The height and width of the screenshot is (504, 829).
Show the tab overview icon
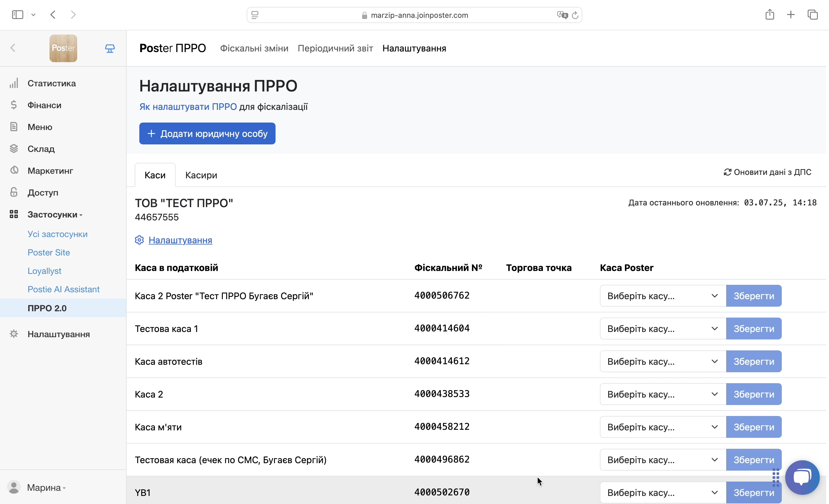(813, 14)
